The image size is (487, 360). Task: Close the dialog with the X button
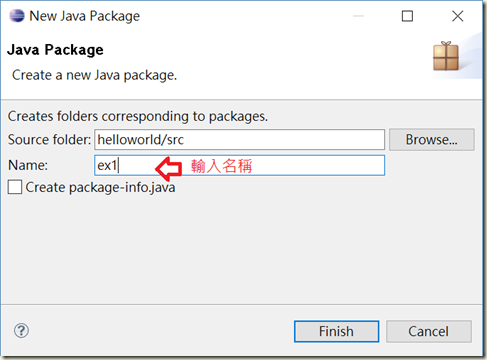[x=457, y=16]
